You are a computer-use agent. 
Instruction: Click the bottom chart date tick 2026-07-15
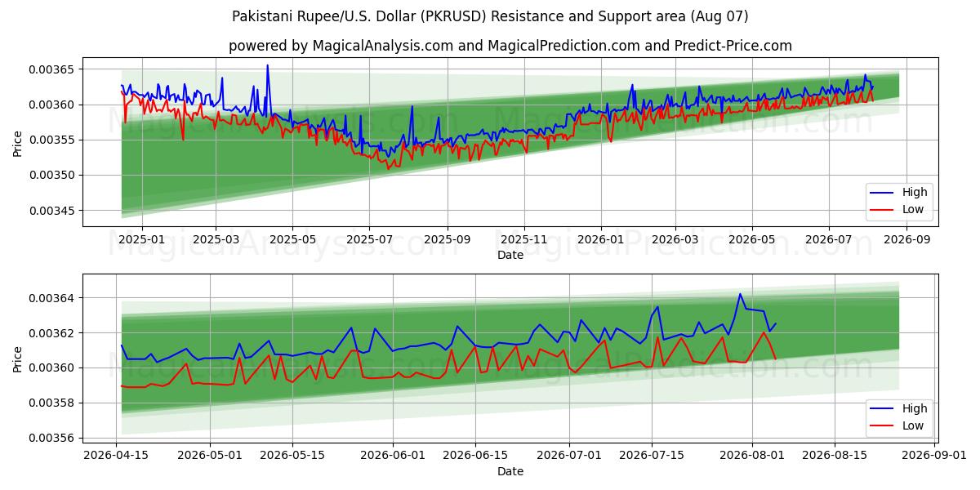(652, 456)
